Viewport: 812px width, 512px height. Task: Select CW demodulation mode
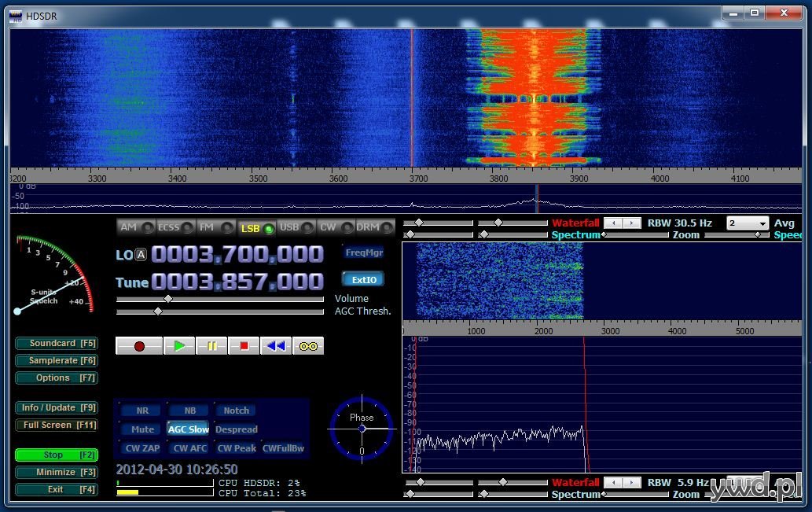(x=336, y=227)
